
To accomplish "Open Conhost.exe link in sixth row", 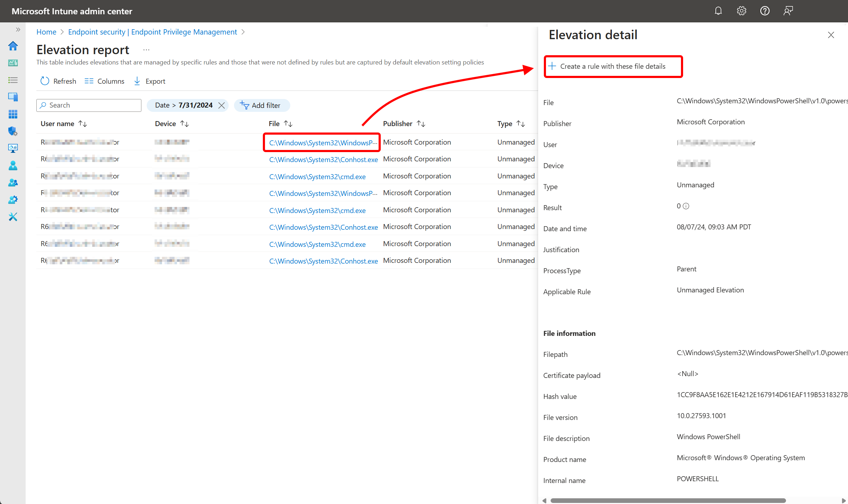I will pyautogui.click(x=323, y=227).
